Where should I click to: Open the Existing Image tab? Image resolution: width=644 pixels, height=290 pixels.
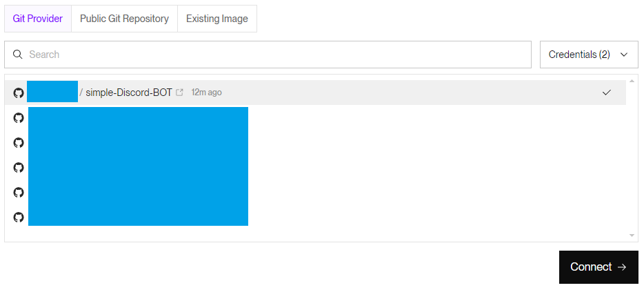pyautogui.click(x=217, y=19)
